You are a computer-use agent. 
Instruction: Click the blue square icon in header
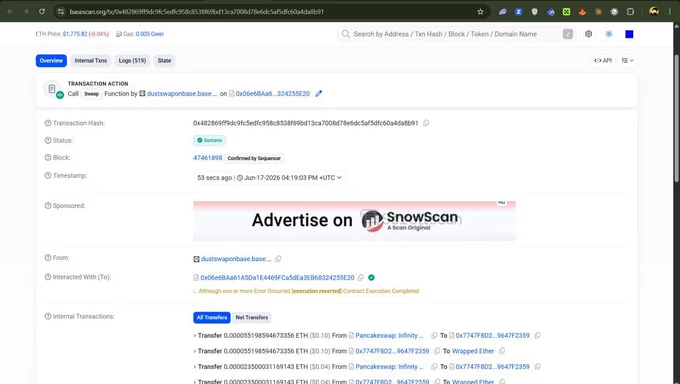[x=629, y=34]
